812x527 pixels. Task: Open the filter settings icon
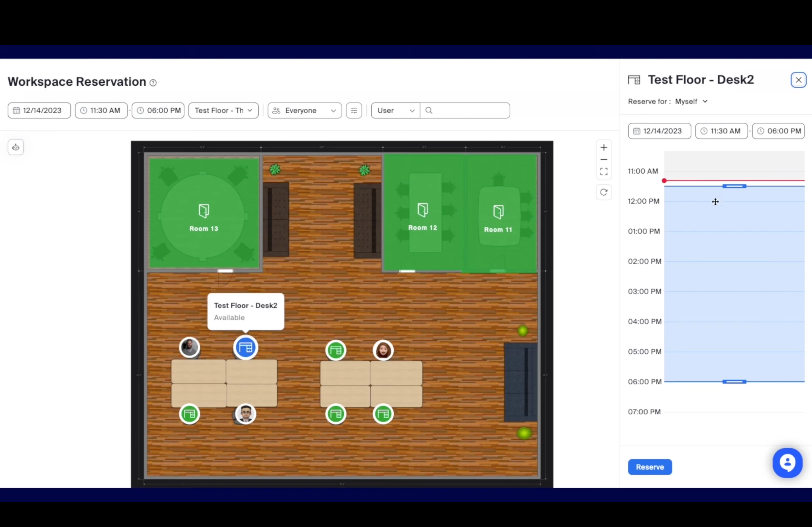[354, 111]
